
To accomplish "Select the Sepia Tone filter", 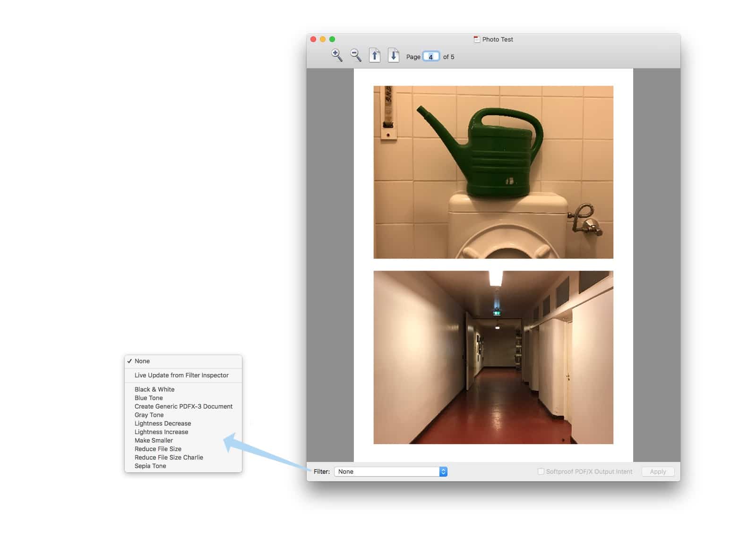I will [x=150, y=466].
